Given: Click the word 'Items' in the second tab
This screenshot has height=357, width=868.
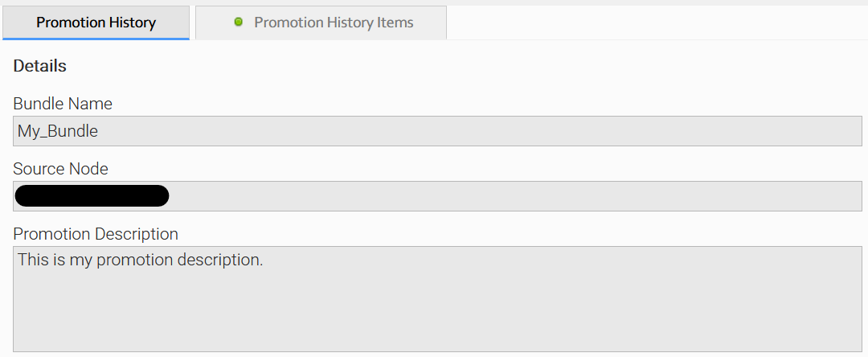Looking at the screenshot, I should coord(395,23).
